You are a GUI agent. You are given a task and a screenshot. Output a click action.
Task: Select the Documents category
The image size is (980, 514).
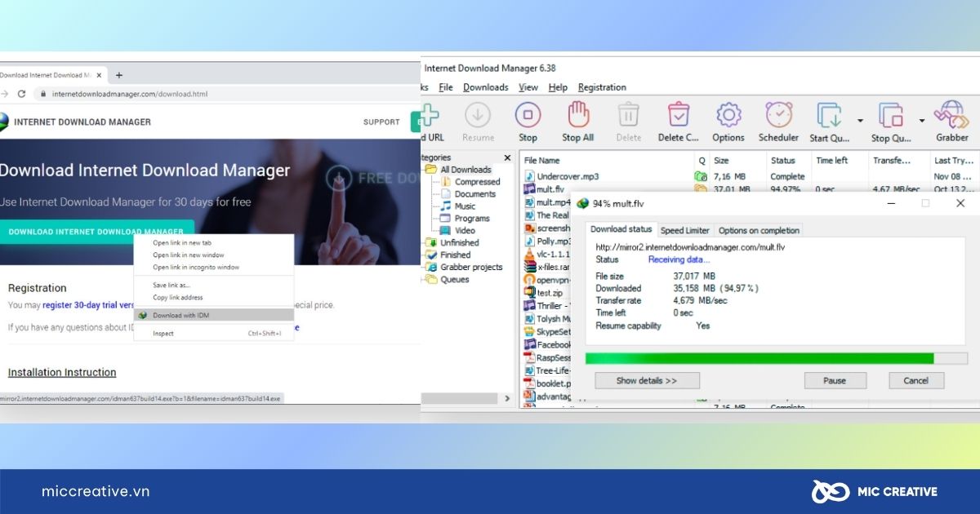coord(468,194)
